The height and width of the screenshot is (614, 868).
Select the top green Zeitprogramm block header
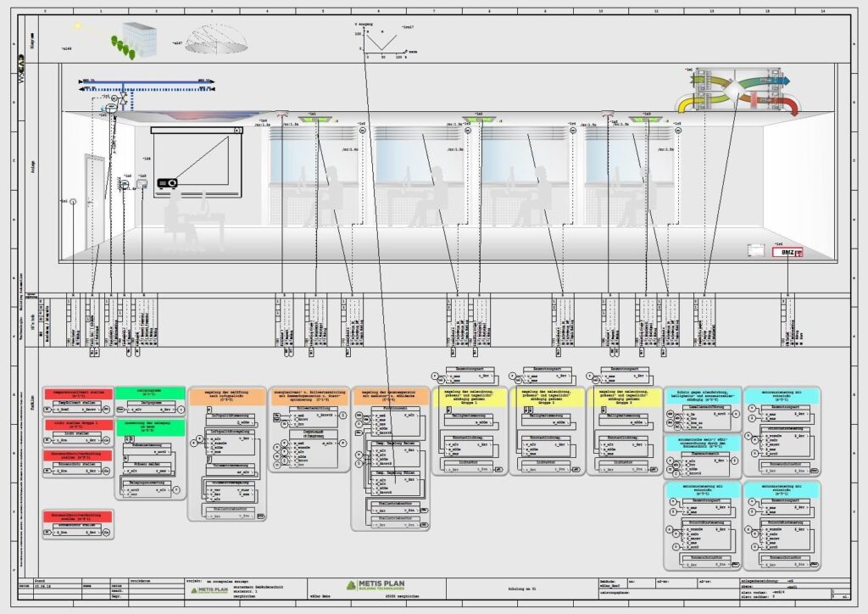(150, 393)
